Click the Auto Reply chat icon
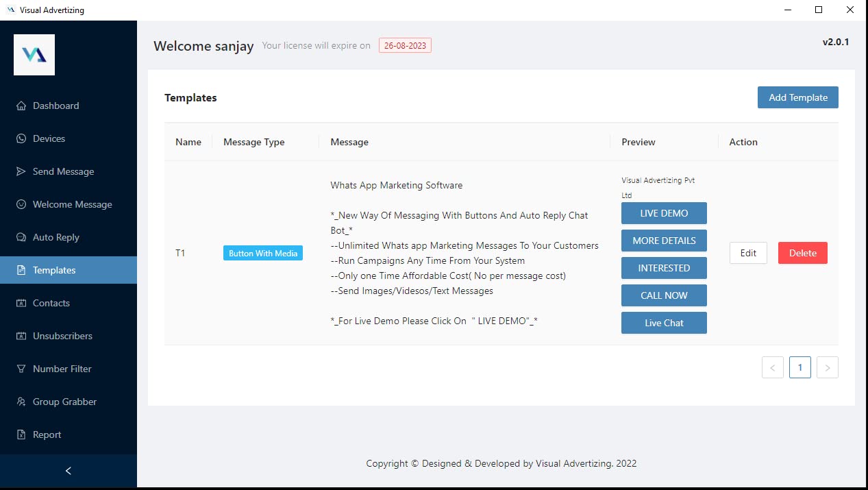Screen dimensions: 868x490 21,237
